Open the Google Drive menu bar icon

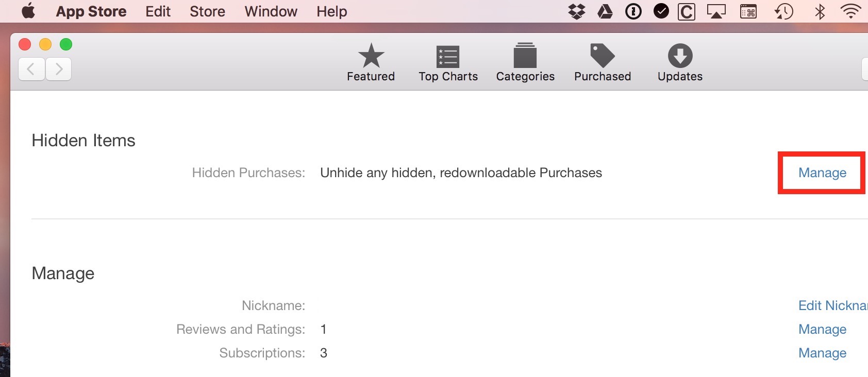point(605,11)
